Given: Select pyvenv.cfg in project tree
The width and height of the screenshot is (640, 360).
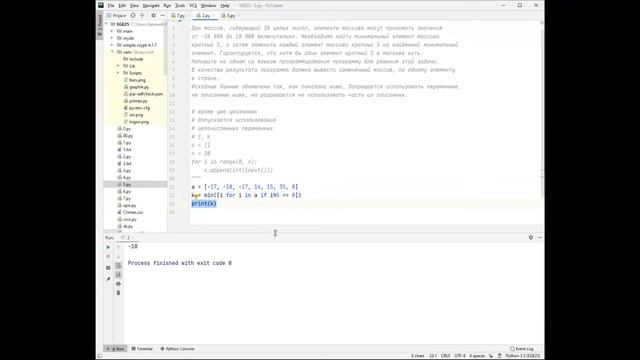Looking at the screenshot, I should click(137, 108).
